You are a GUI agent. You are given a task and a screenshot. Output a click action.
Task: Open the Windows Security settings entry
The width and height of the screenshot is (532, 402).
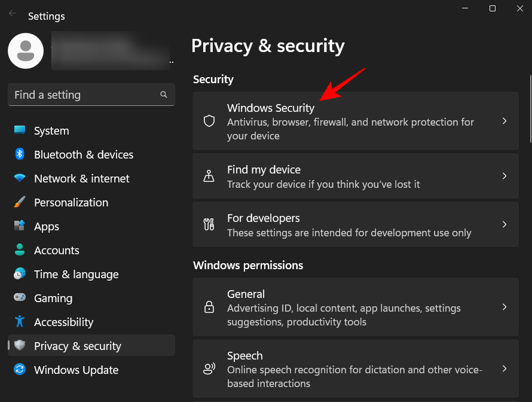tap(356, 121)
